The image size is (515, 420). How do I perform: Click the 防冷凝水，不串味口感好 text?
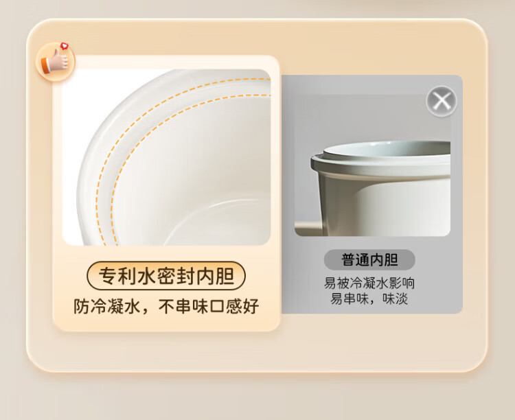coord(166,307)
